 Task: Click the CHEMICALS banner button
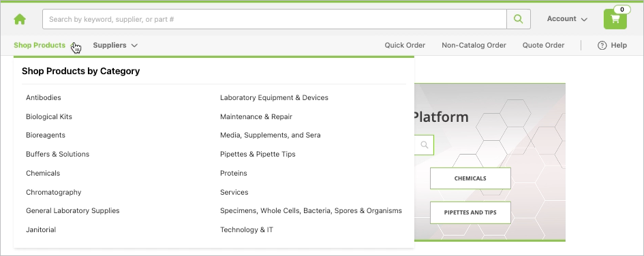pyautogui.click(x=470, y=178)
